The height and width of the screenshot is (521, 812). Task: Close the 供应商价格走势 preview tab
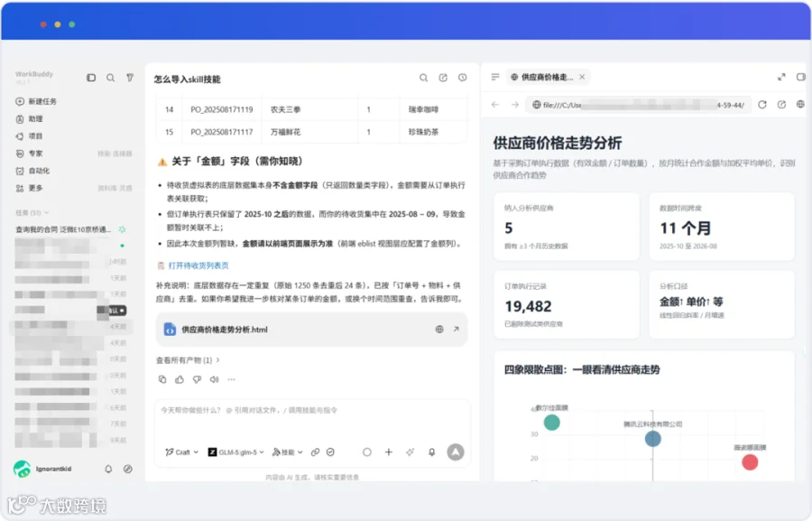582,77
